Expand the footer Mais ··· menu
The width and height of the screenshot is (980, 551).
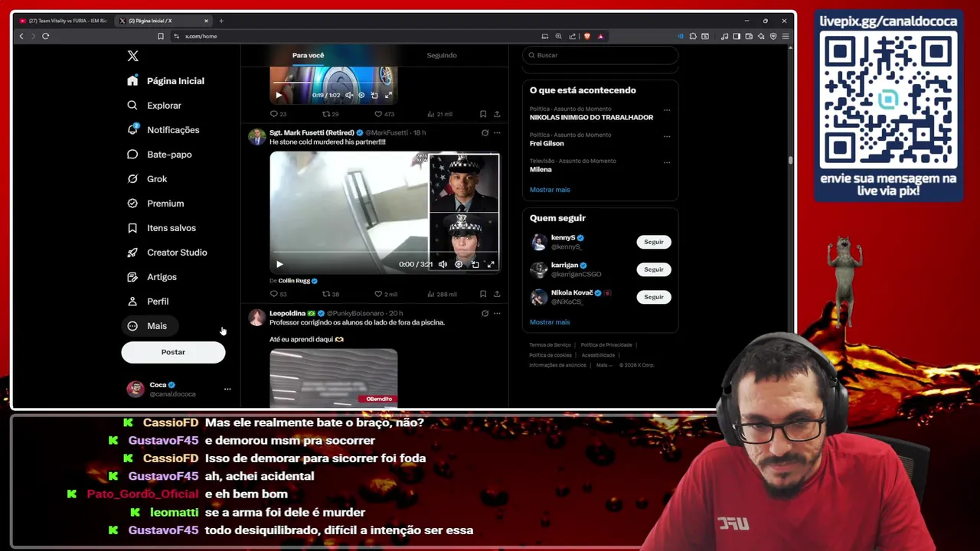(x=603, y=365)
